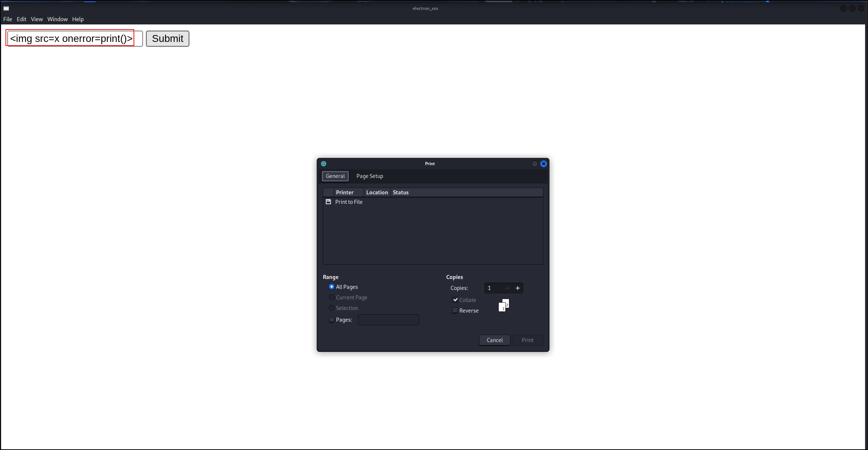Screen dimensions: 868x450
Task: Open the Window menu
Action: pos(57,19)
